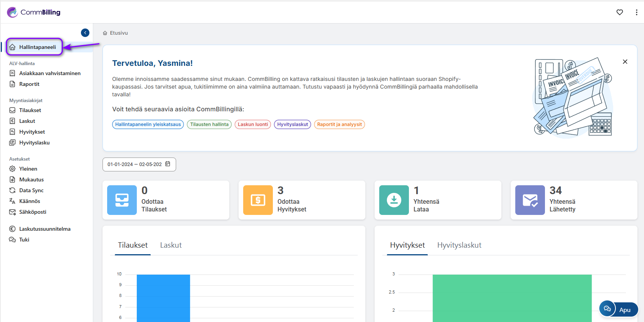This screenshot has height=322, width=644.
Task: Click the blue pending orders inbox icon
Action: [122, 200]
